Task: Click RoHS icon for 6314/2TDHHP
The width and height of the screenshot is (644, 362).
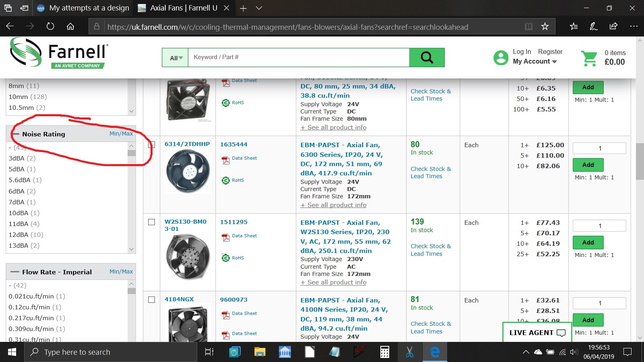Action: pos(226,180)
